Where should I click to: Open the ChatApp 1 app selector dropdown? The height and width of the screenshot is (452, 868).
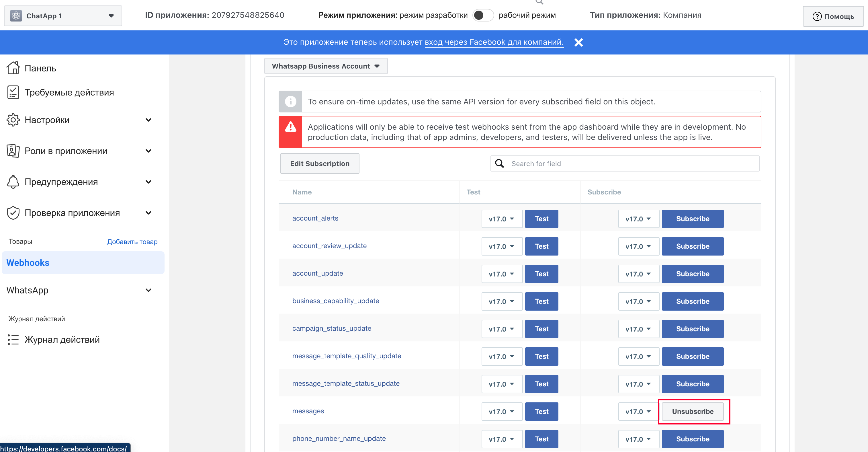click(63, 16)
